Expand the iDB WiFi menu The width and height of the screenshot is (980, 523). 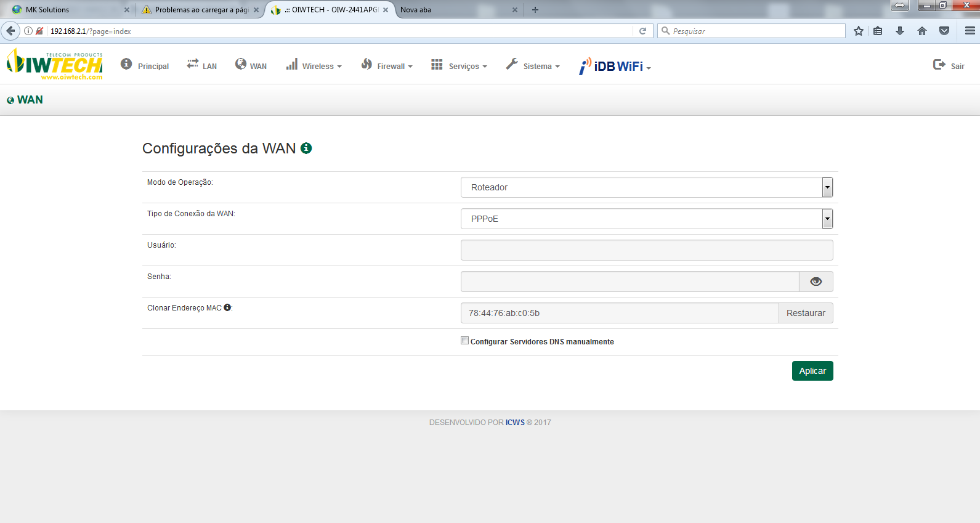(x=615, y=66)
